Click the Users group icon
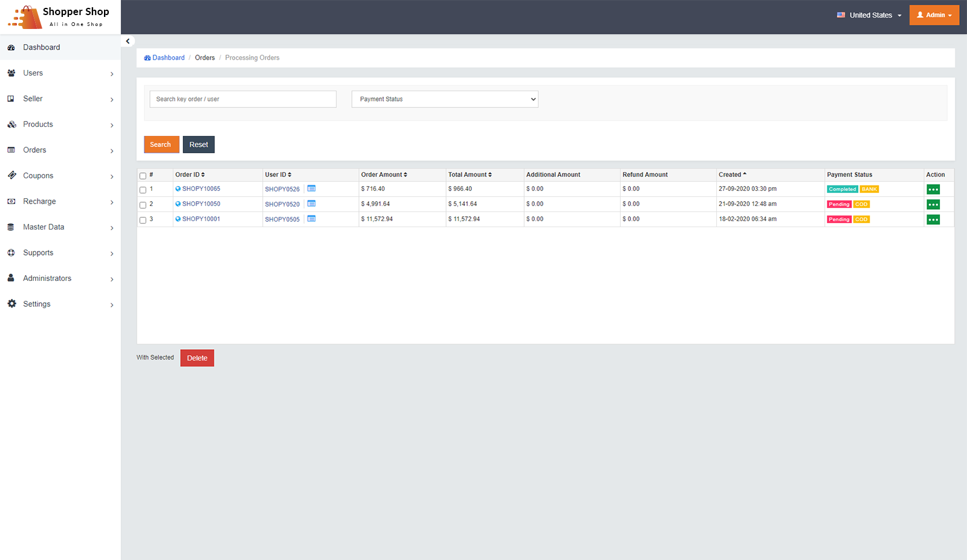Image resolution: width=967 pixels, height=560 pixels. 11,73
